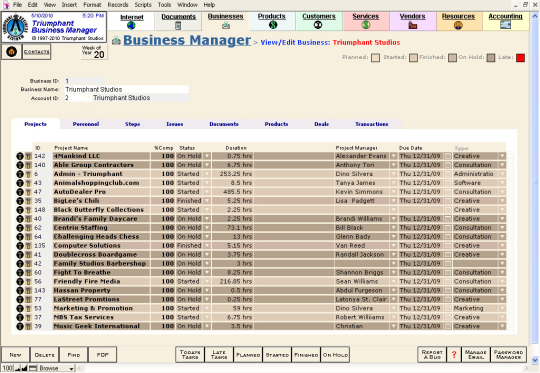Click the Todays Tasks button
This screenshot has height=373, width=540.
pyautogui.click(x=190, y=354)
